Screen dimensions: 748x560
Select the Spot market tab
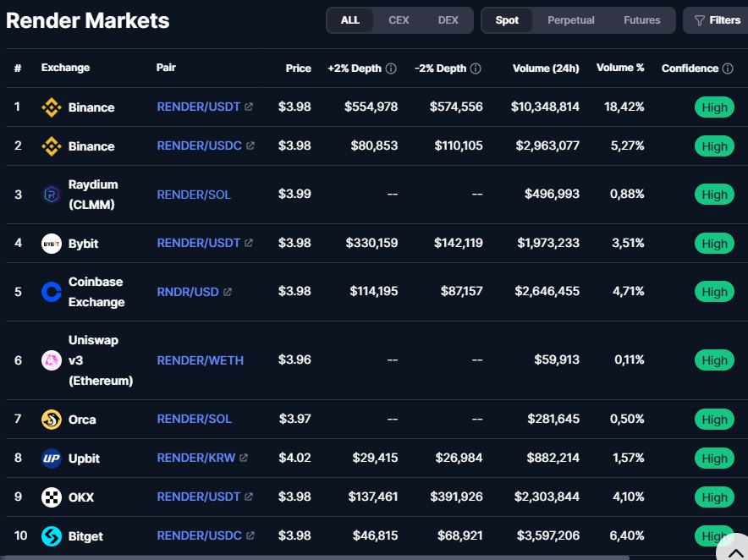point(507,20)
